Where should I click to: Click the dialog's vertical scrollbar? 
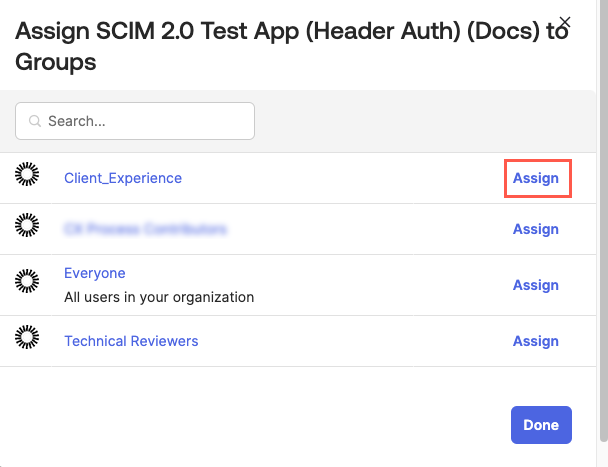click(604, 221)
